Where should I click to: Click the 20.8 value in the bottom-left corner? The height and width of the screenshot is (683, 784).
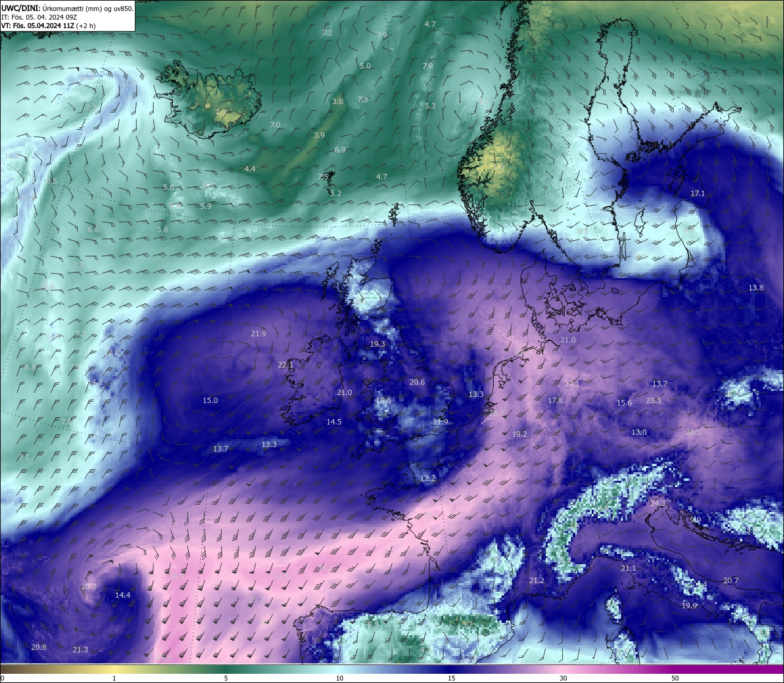pos(39,647)
